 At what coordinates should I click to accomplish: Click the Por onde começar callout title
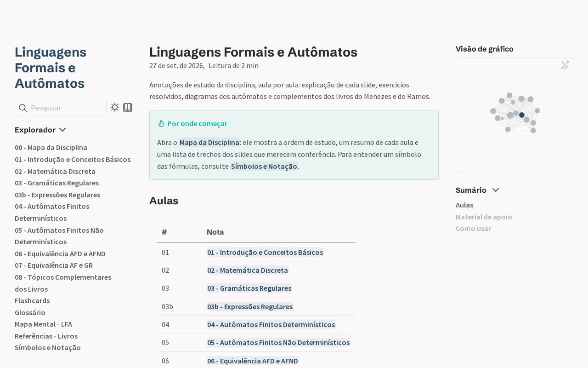click(198, 123)
